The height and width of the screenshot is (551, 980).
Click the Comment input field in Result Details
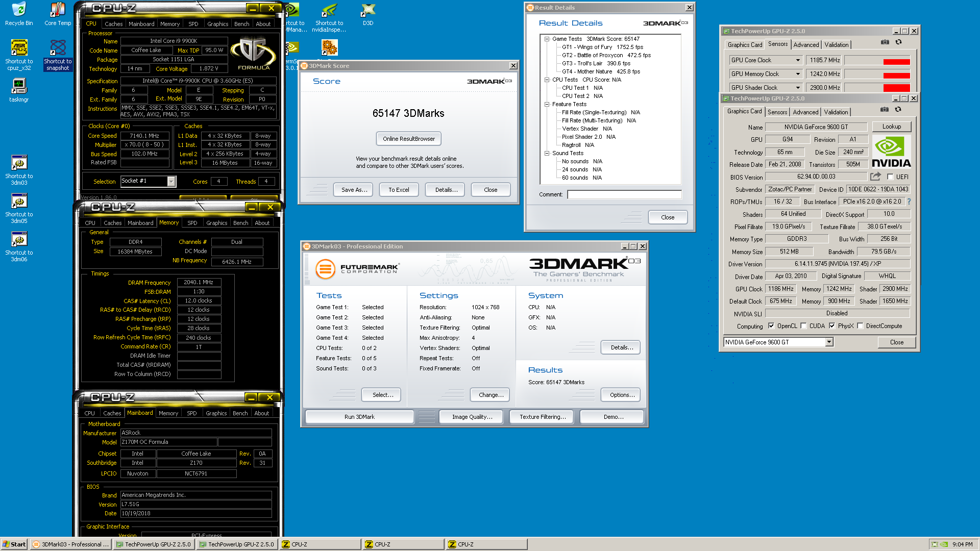point(624,194)
